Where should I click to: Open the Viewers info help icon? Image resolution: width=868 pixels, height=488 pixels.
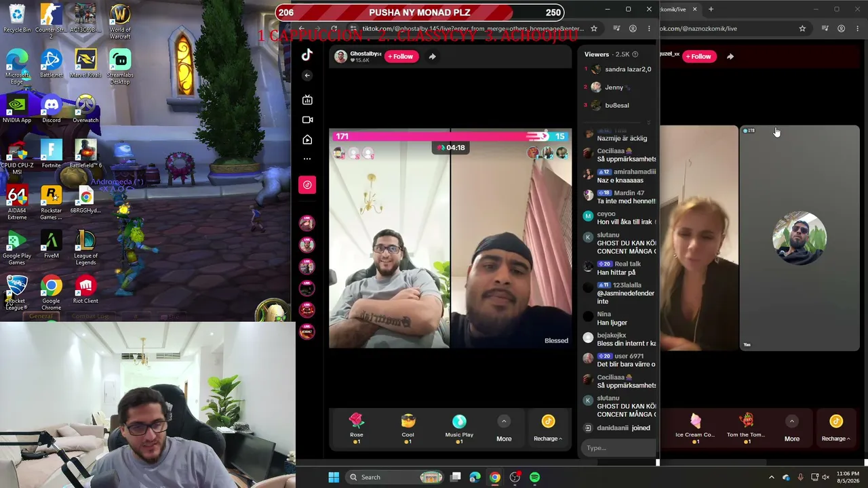click(x=635, y=54)
